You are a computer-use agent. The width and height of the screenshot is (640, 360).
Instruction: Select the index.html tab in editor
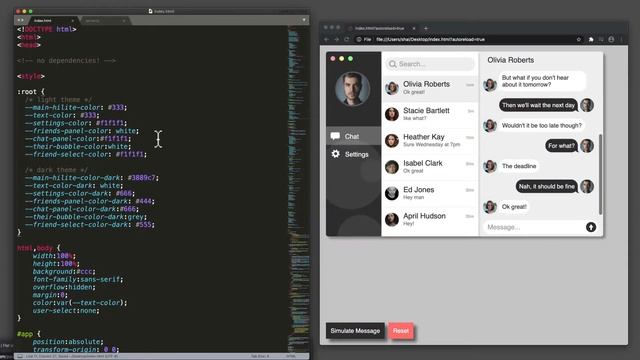coord(52,20)
